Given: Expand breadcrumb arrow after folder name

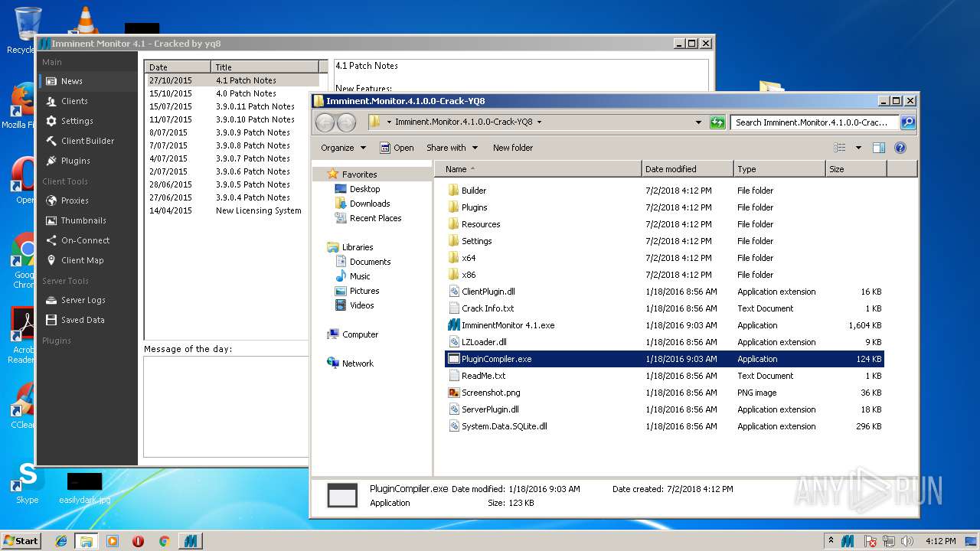Looking at the screenshot, I should point(539,122).
